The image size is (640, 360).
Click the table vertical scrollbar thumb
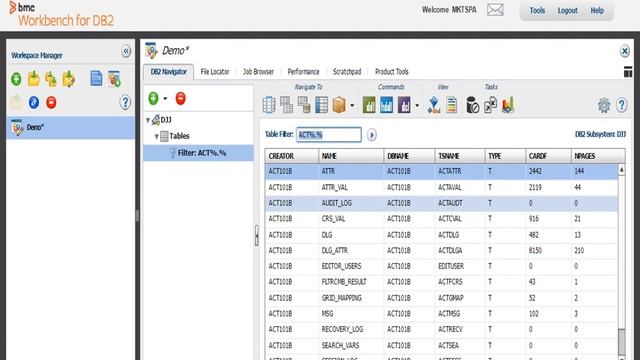click(x=621, y=342)
